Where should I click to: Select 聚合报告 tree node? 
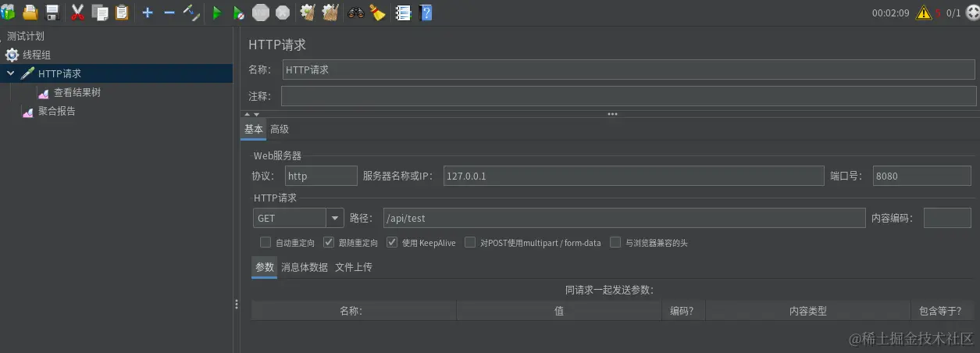pyautogui.click(x=57, y=112)
